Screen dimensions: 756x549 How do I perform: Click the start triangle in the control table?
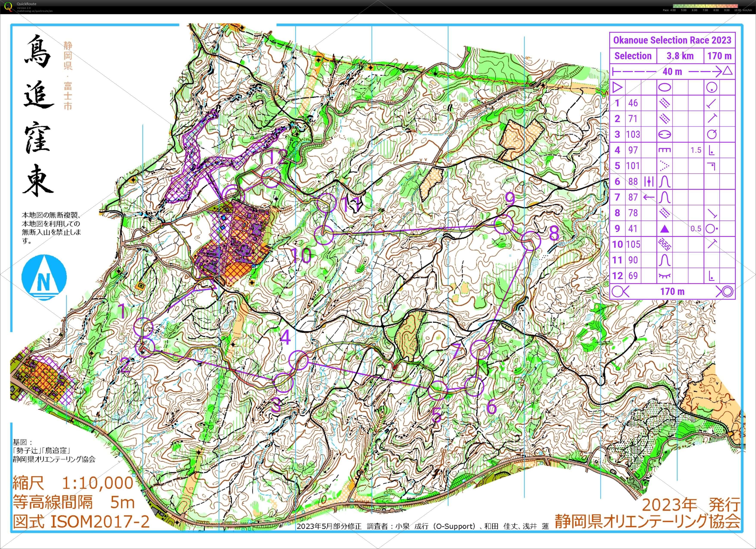[x=617, y=88]
